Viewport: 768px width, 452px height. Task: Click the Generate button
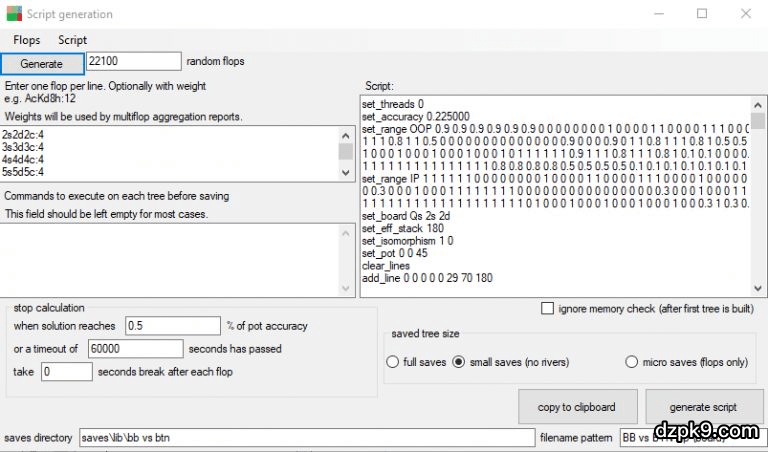(41, 63)
